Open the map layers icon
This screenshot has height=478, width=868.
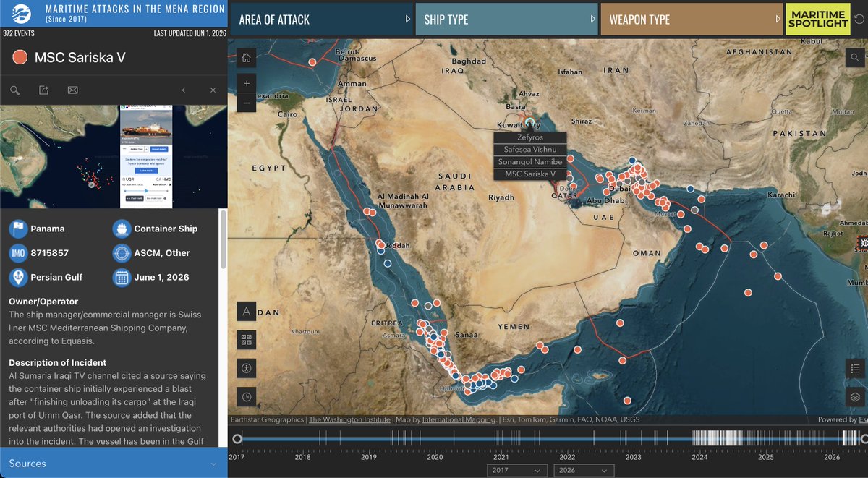click(x=856, y=396)
